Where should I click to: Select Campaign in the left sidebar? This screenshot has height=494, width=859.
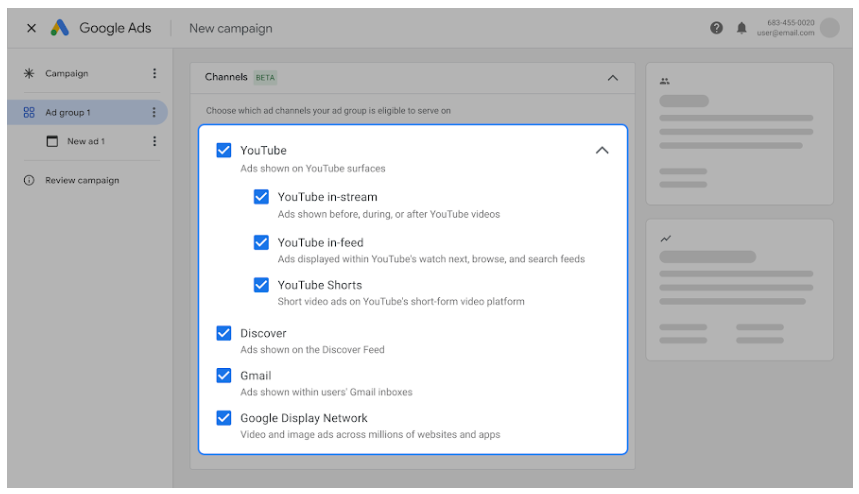pyautogui.click(x=66, y=73)
